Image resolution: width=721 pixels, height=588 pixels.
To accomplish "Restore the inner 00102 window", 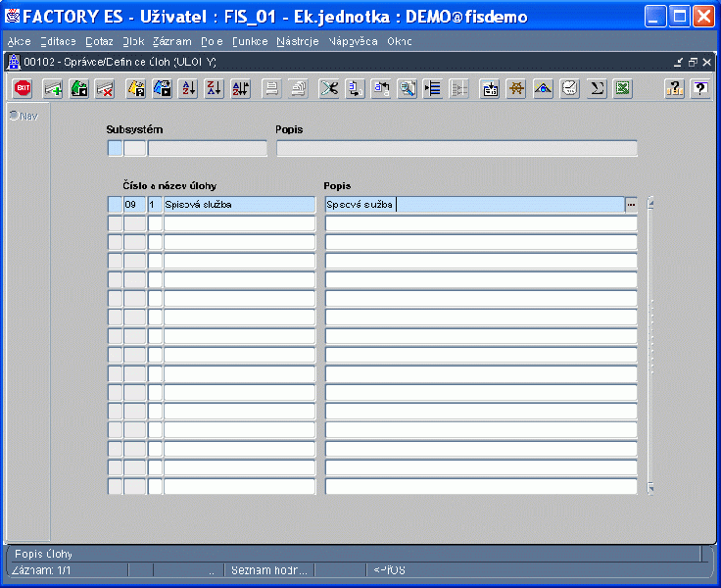I will click(693, 62).
